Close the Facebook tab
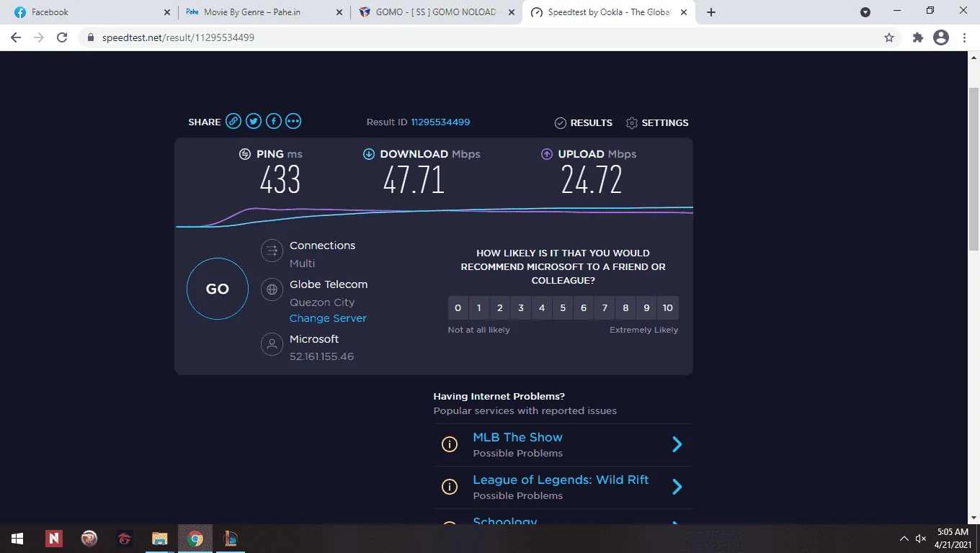Viewport: 980px width, 553px height. point(166,12)
